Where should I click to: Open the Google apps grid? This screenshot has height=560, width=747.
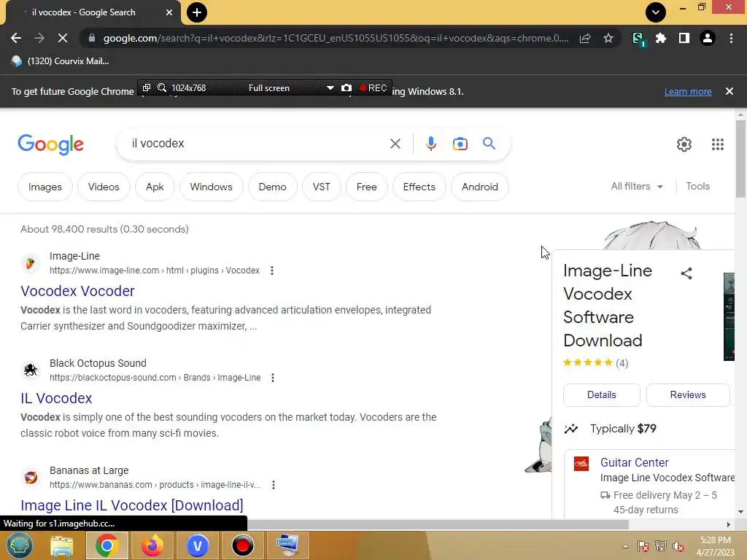(x=718, y=144)
